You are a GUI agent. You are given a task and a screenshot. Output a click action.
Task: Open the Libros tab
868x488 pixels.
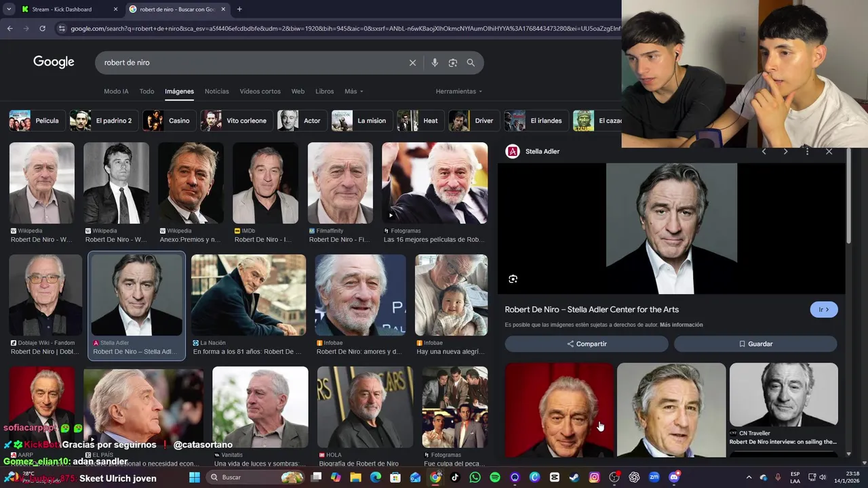324,91
